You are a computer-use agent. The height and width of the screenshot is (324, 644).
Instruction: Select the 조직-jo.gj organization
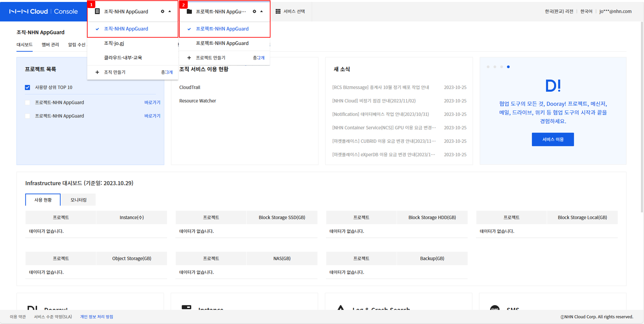133,43
